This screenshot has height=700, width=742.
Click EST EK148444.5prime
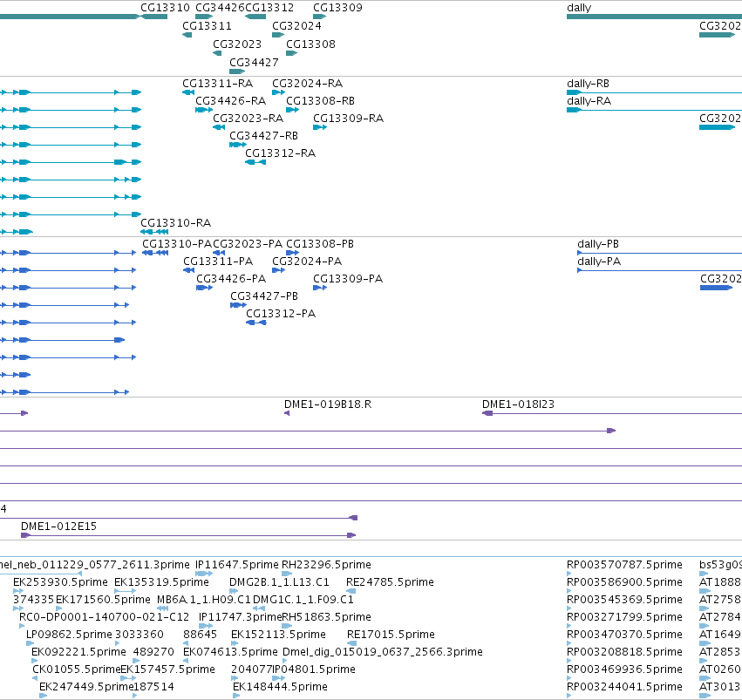280,687
